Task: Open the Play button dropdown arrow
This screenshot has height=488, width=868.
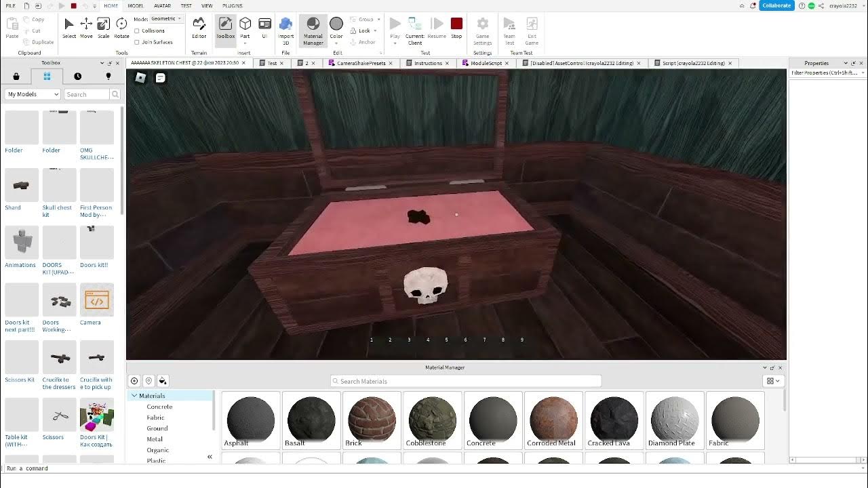Action: (x=395, y=43)
